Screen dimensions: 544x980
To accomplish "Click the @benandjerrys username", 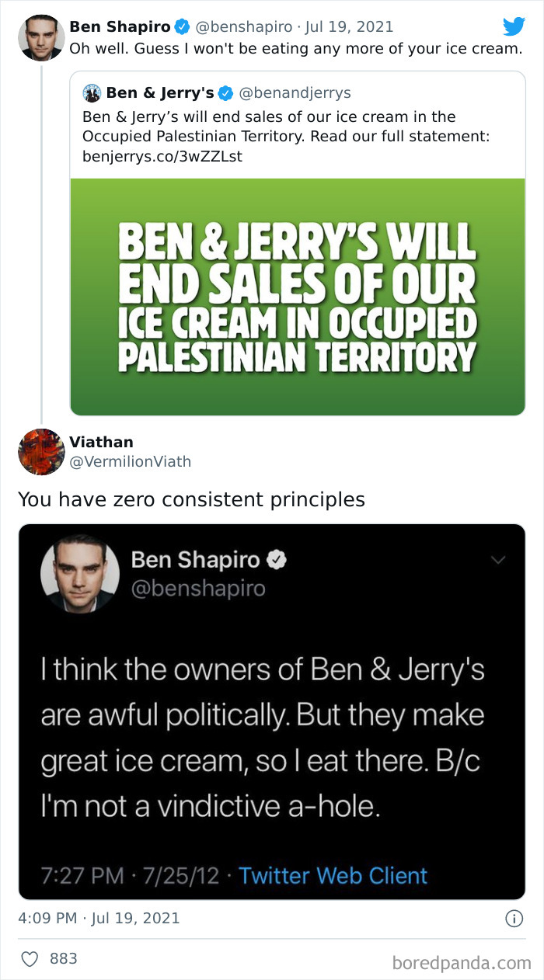I will coord(300,92).
